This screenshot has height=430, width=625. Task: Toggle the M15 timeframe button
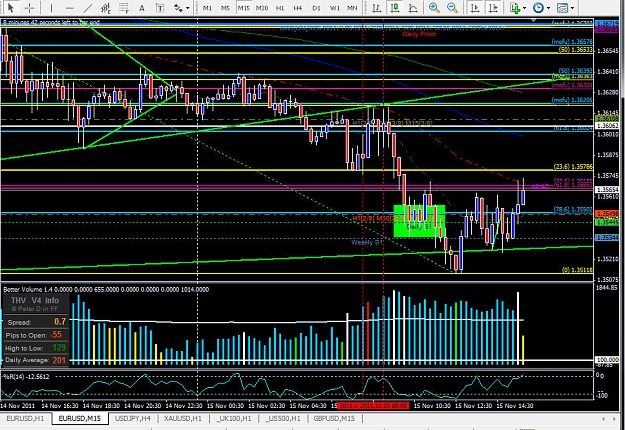[x=244, y=8]
